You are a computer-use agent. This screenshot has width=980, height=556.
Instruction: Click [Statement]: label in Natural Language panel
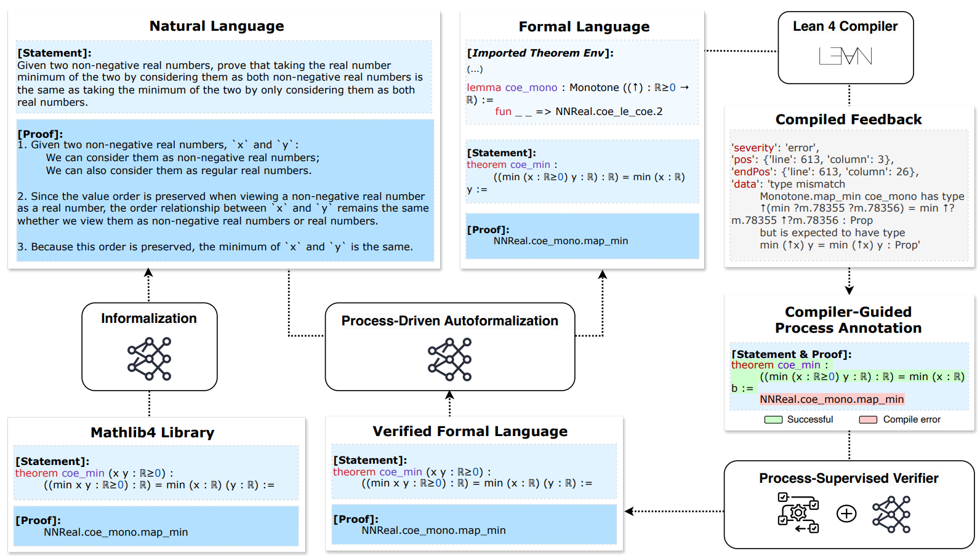pyautogui.click(x=54, y=53)
